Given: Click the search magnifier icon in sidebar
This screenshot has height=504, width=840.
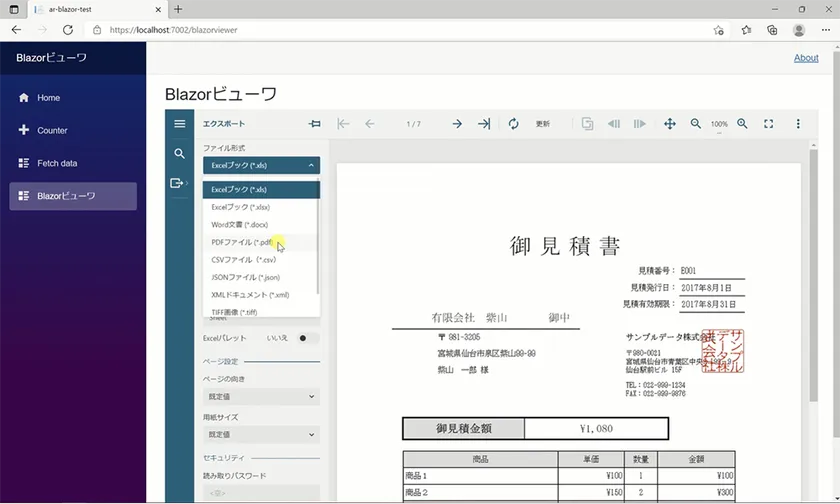Looking at the screenshot, I should coord(180,154).
